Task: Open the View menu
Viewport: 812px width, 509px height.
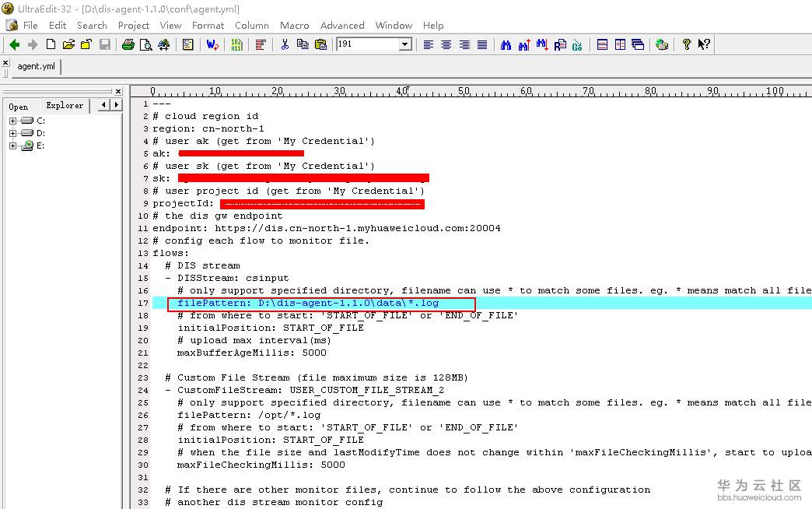Action: pyautogui.click(x=170, y=26)
